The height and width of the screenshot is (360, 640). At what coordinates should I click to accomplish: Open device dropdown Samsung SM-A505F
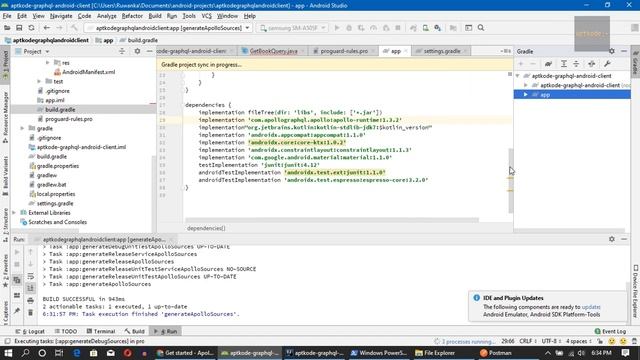tap(293, 28)
